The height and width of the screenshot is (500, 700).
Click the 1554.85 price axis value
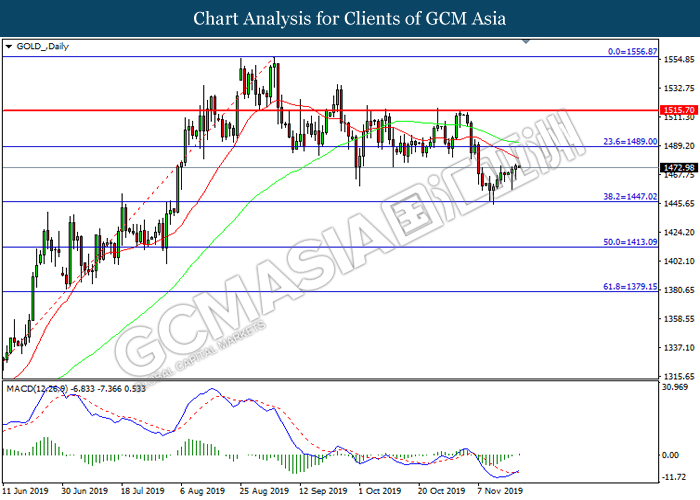click(x=679, y=59)
